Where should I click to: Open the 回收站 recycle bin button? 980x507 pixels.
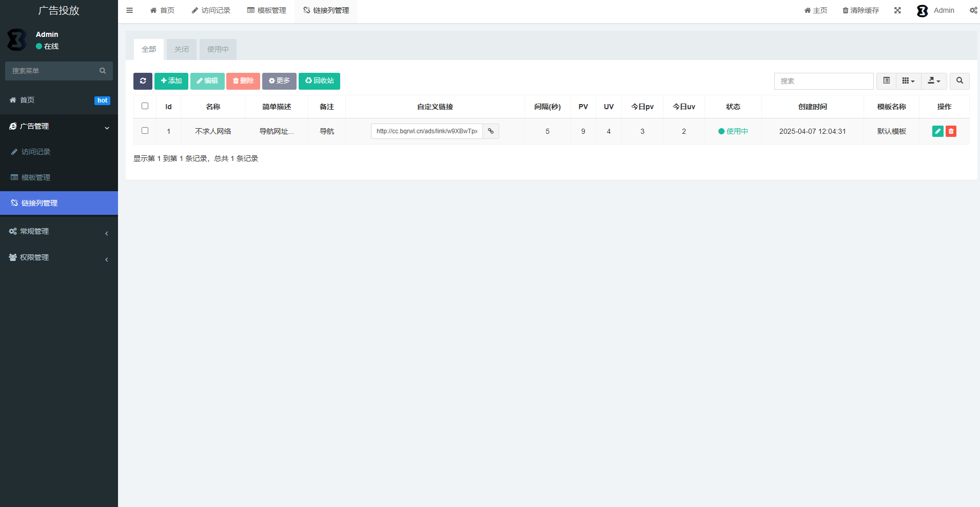[x=319, y=81]
